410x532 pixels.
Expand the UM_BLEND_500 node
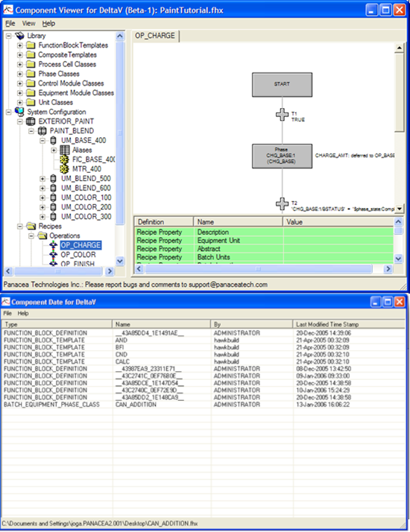tap(42, 178)
